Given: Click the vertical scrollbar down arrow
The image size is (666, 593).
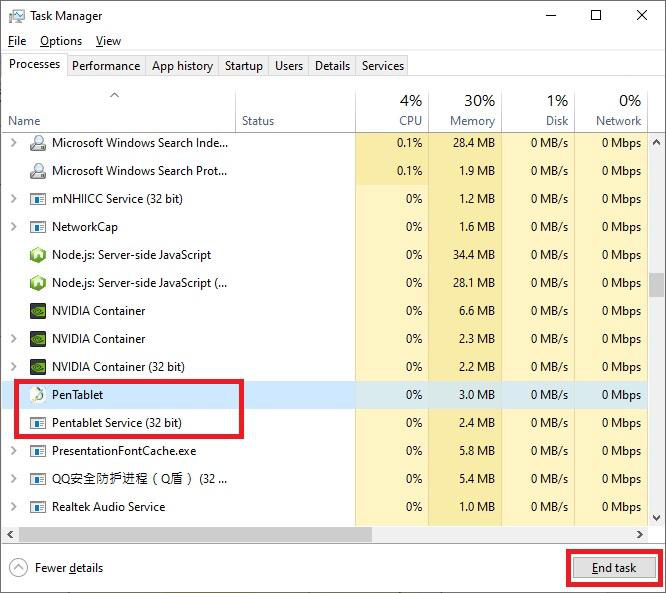Looking at the screenshot, I should coord(656,518).
